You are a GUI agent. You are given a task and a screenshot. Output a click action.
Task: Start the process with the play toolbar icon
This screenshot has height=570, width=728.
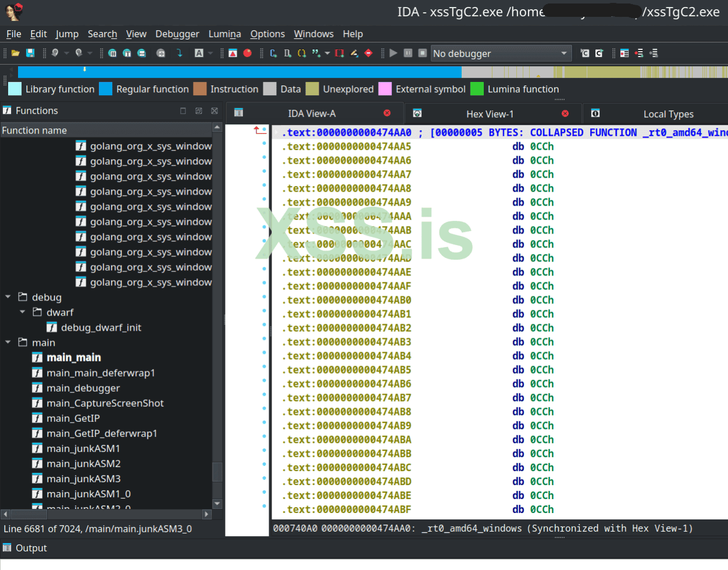pos(393,53)
